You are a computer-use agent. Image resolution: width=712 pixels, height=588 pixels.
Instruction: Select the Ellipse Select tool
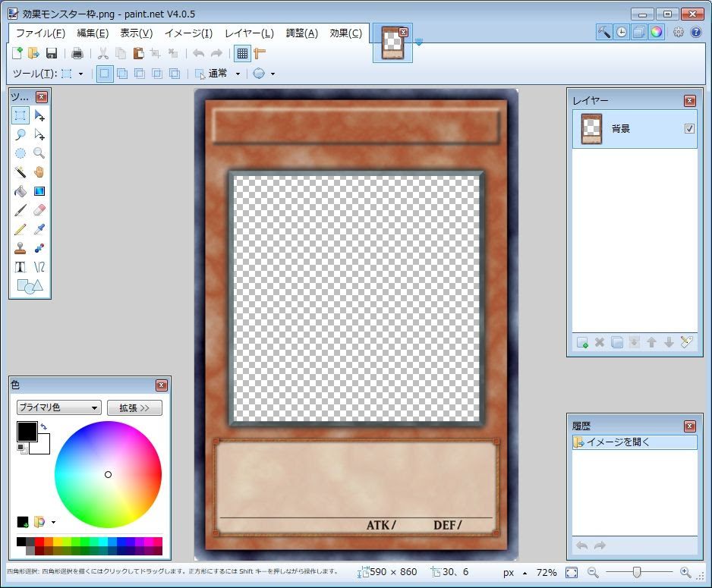[20, 153]
